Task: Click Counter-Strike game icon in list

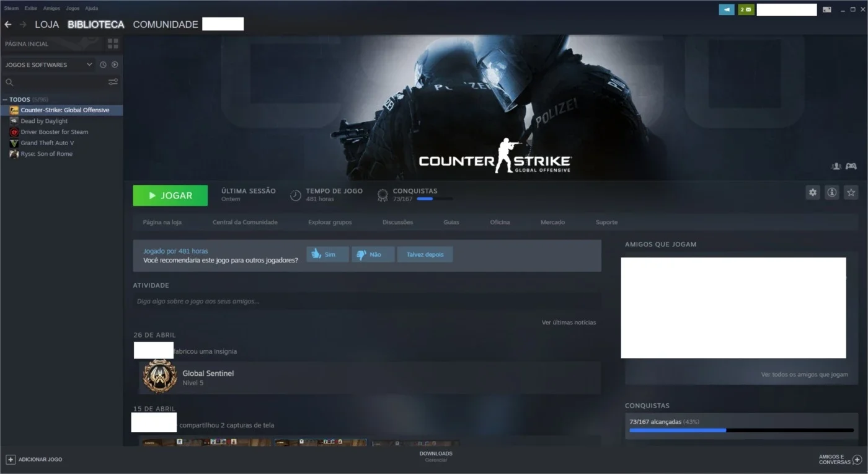Action: [14, 110]
